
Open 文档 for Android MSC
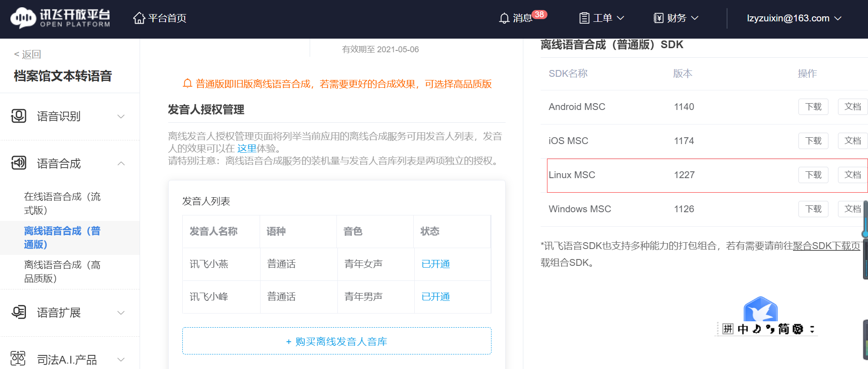(x=853, y=107)
